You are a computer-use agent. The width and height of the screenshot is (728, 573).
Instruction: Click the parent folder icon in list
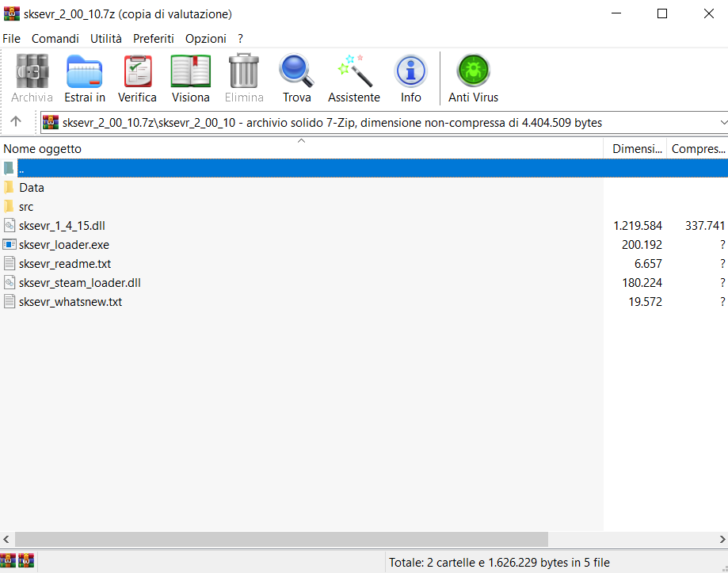click(x=9, y=168)
